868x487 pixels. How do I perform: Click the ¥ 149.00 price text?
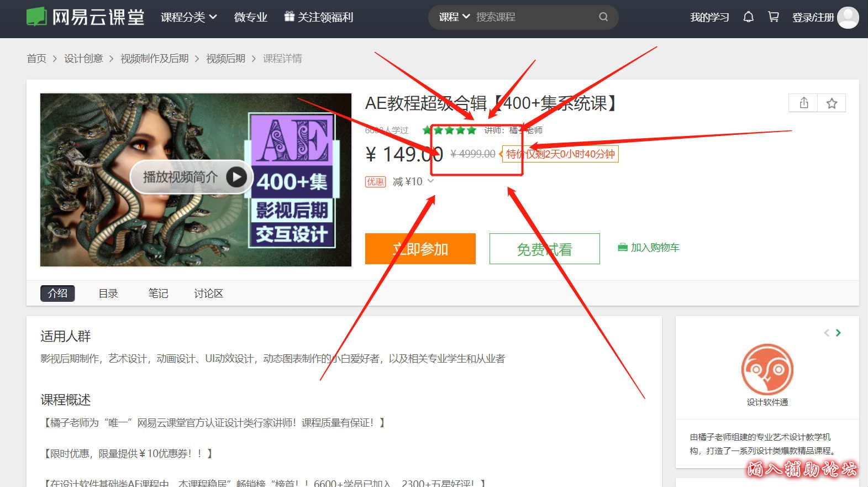tap(404, 154)
